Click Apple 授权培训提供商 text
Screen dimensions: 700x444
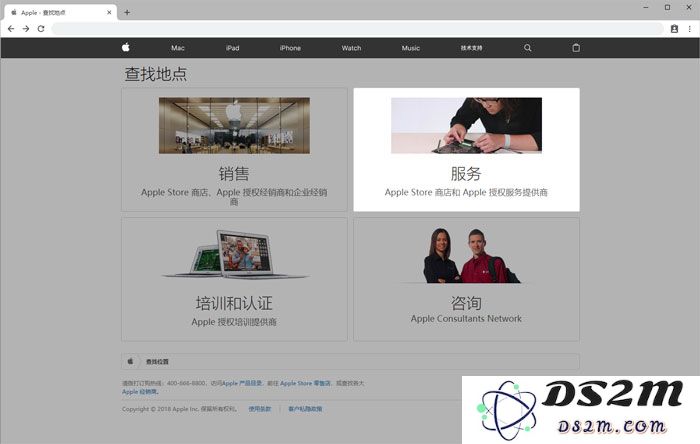[x=234, y=322]
